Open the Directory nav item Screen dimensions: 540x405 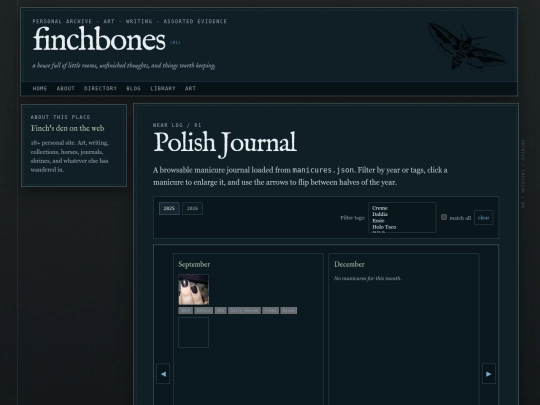click(x=101, y=89)
